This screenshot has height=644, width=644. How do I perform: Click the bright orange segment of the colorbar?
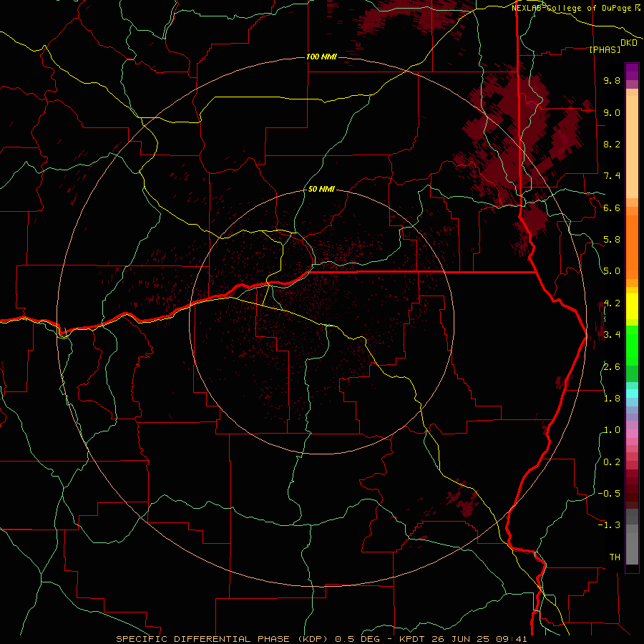632,248
